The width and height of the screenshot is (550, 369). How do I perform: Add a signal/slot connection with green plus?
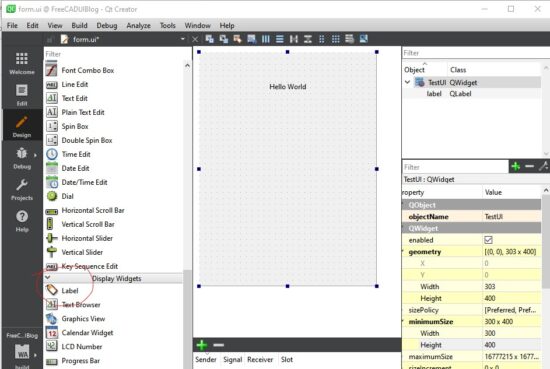point(202,345)
